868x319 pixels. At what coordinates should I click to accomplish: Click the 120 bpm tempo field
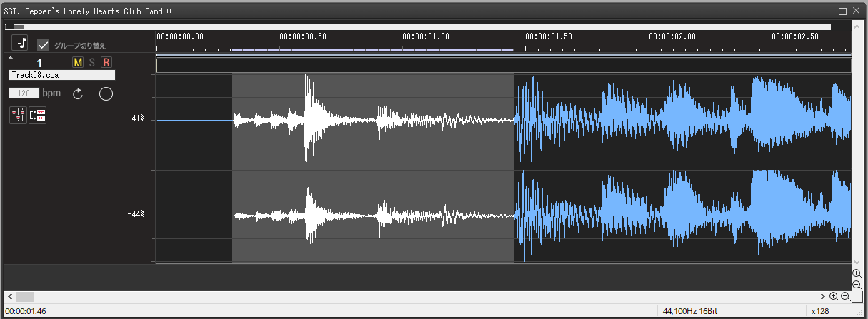[x=24, y=93]
